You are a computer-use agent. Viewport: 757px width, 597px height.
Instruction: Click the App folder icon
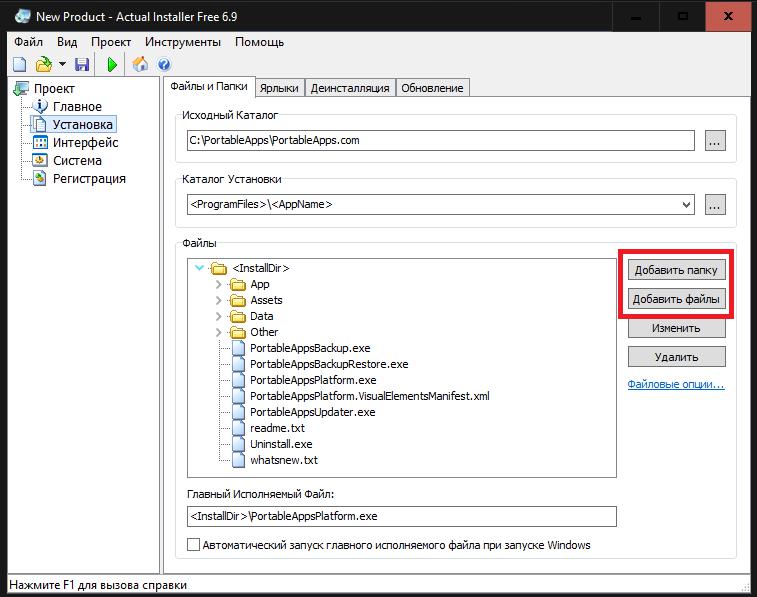238,285
